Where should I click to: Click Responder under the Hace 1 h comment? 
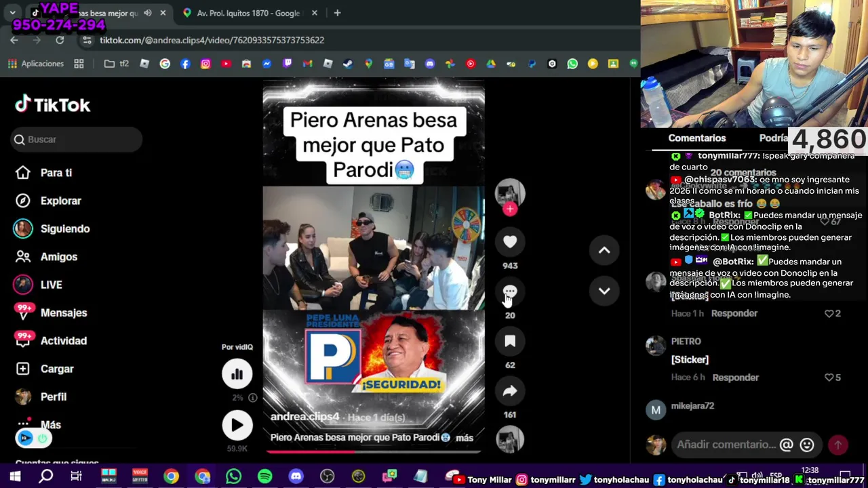pyautogui.click(x=734, y=313)
